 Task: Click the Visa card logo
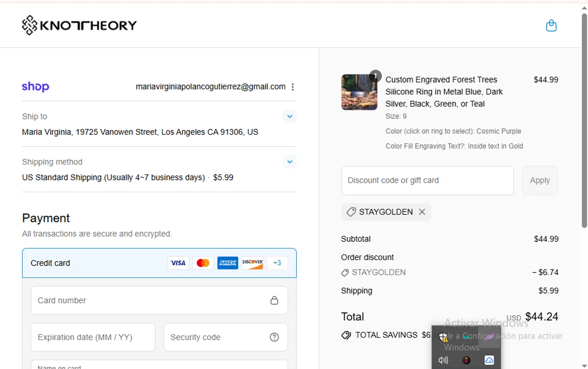tap(178, 263)
